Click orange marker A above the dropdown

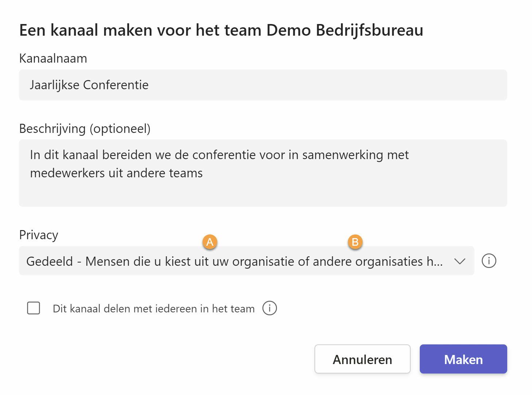pos(210,242)
